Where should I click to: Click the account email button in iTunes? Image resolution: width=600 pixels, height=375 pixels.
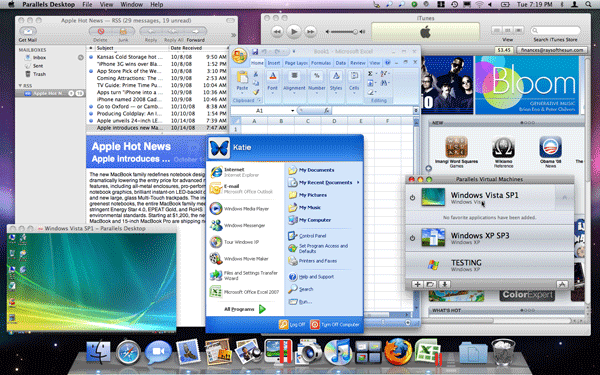tap(551, 50)
